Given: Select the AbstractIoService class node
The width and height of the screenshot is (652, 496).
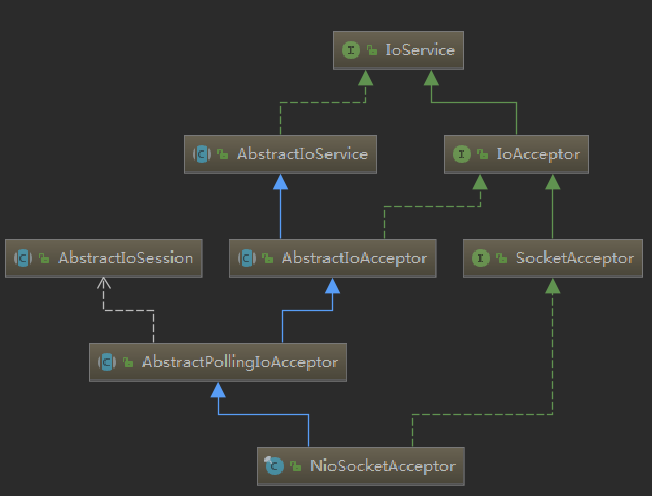Looking at the screenshot, I should (280, 154).
